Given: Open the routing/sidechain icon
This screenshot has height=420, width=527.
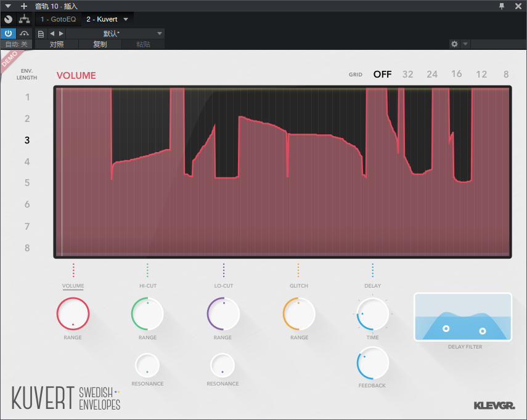Looking at the screenshot, I should 24,19.
